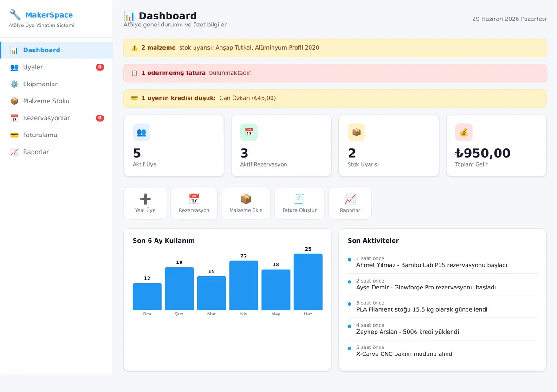The image size is (557, 392).
Task: Click the Toplam Gelir money bag icon
Action: 464,132
